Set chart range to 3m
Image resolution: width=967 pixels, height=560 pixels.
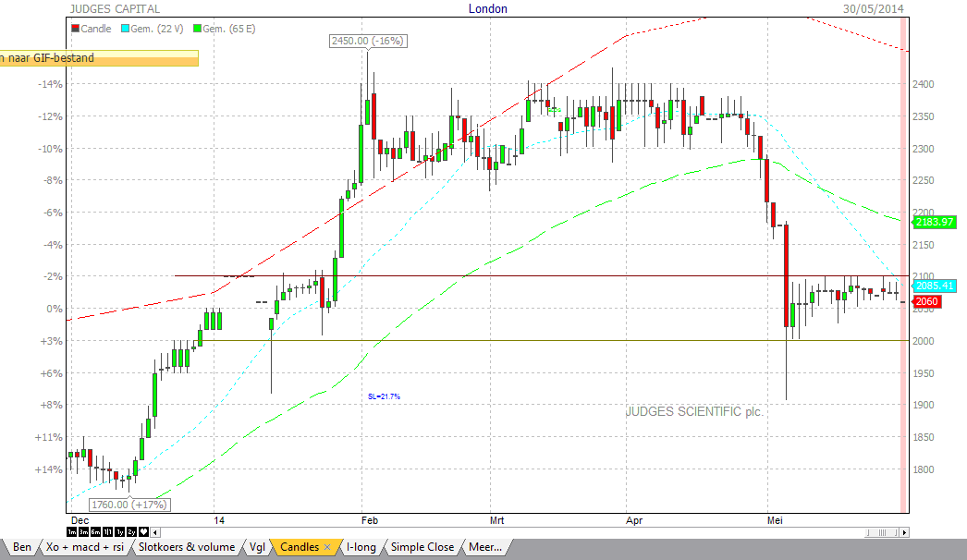(84, 531)
